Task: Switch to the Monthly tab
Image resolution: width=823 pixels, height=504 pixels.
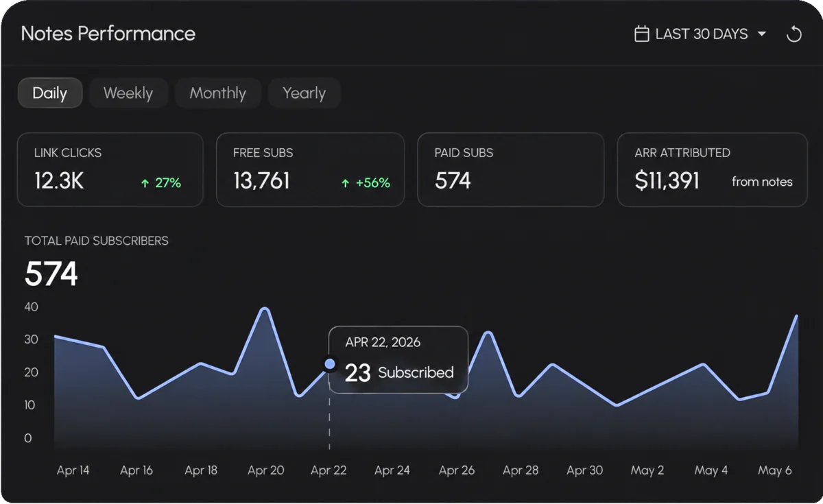Action: pos(218,93)
